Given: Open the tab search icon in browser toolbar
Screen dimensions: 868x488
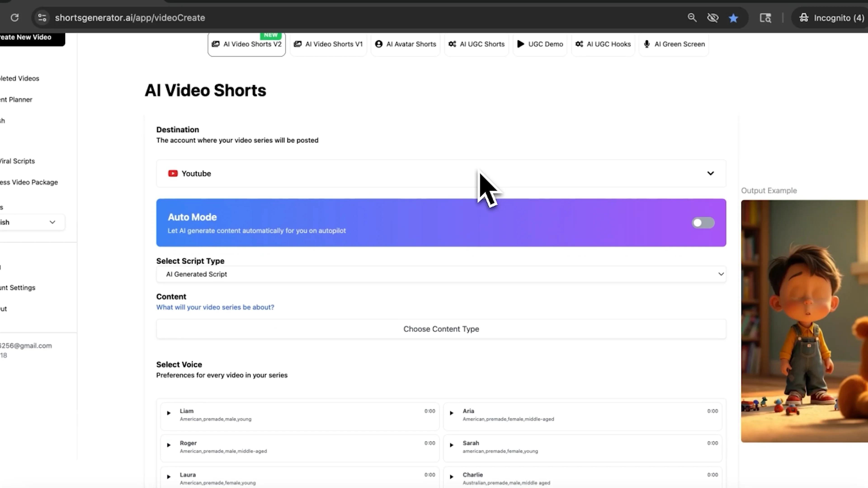Looking at the screenshot, I should click(x=765, y=18).
